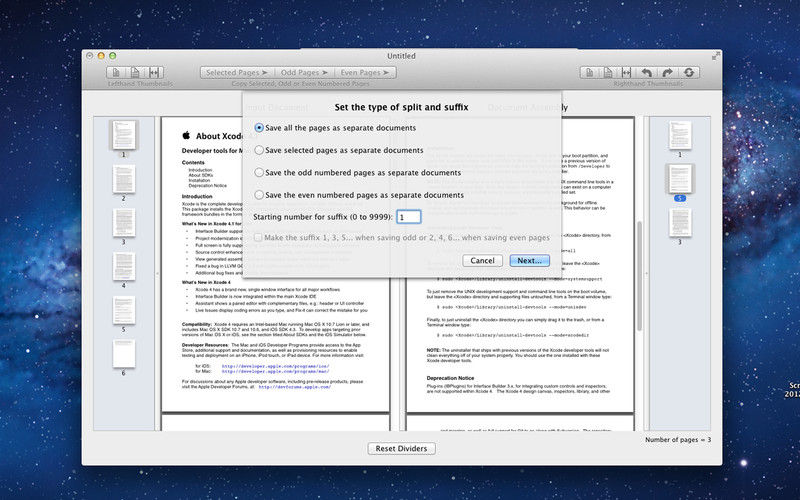This screenshot has height=500, width=800.
Task: Select page 5 thumbnail in left sidebar
Action: coord(123,310)
